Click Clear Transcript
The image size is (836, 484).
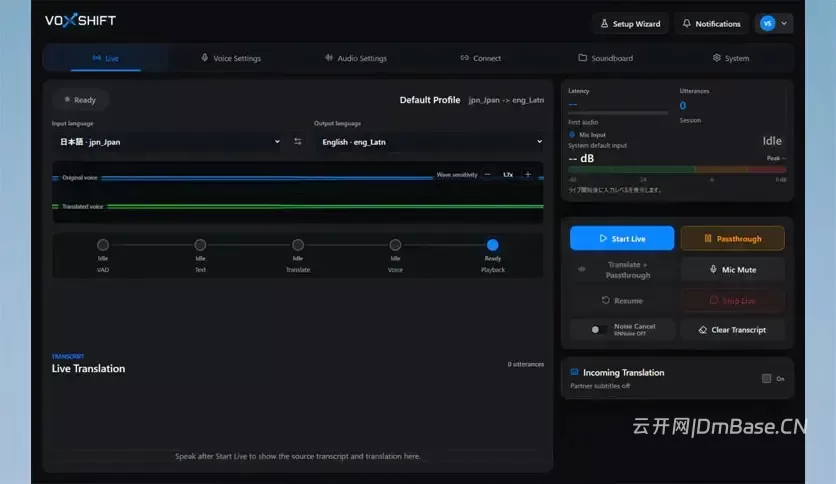pyautogui.click(x=733, y=330)
